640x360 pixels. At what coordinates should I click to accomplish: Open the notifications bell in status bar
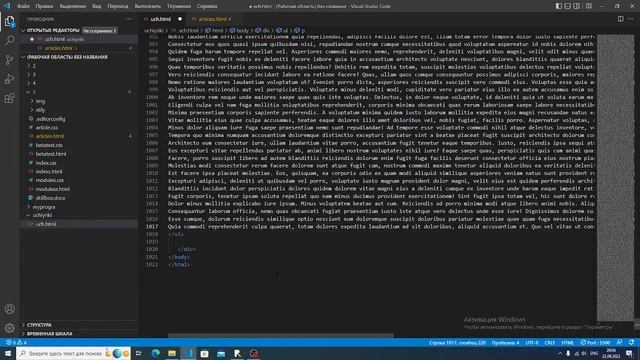[631, 342]
